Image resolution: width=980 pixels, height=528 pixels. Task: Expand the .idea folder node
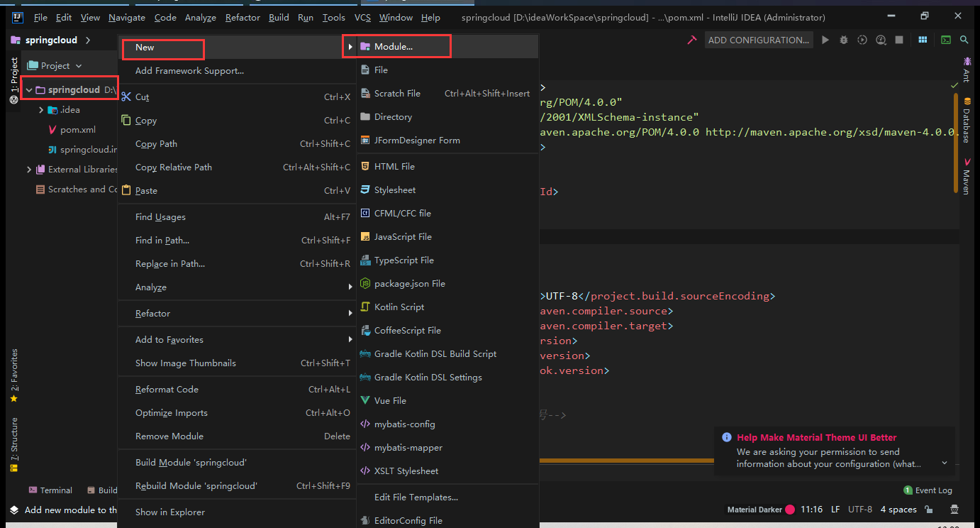coord(41,110)
